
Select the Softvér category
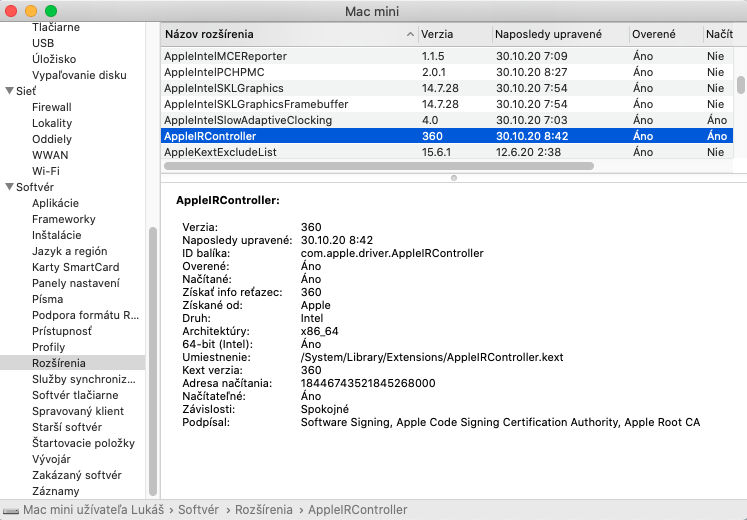(35, 187)
